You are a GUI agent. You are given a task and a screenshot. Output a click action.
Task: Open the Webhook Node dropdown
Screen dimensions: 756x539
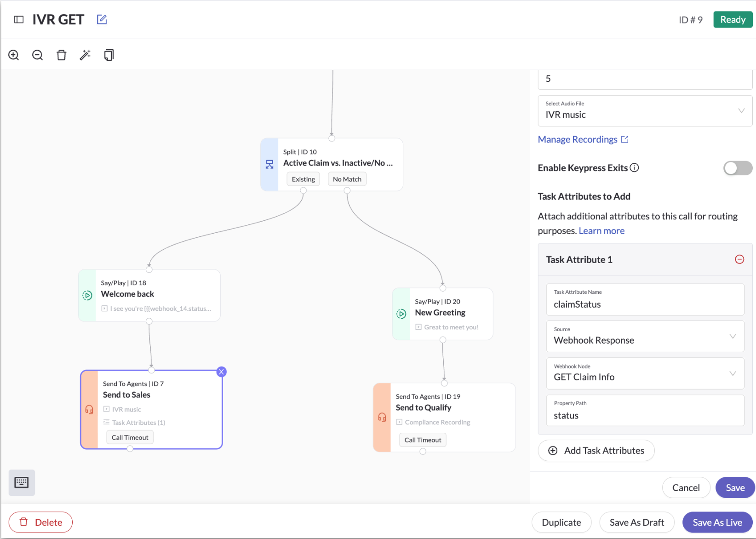[645, 373]
